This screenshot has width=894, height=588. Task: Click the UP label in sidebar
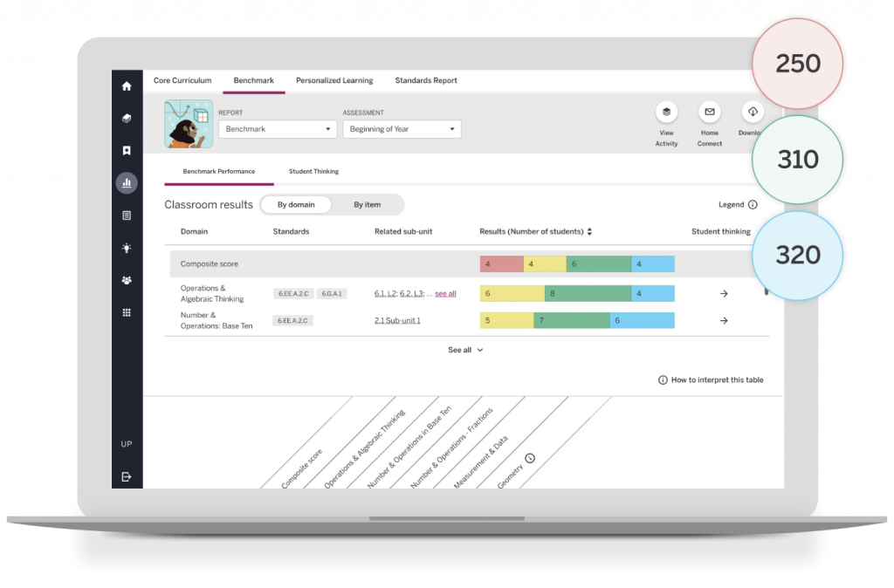(127, 444)
